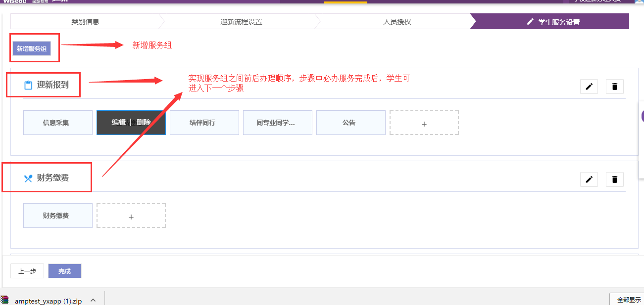This screenshot has height=305, width=644.
Task: Click the zip archive icon in downloads bar
Action: point(4,300)
